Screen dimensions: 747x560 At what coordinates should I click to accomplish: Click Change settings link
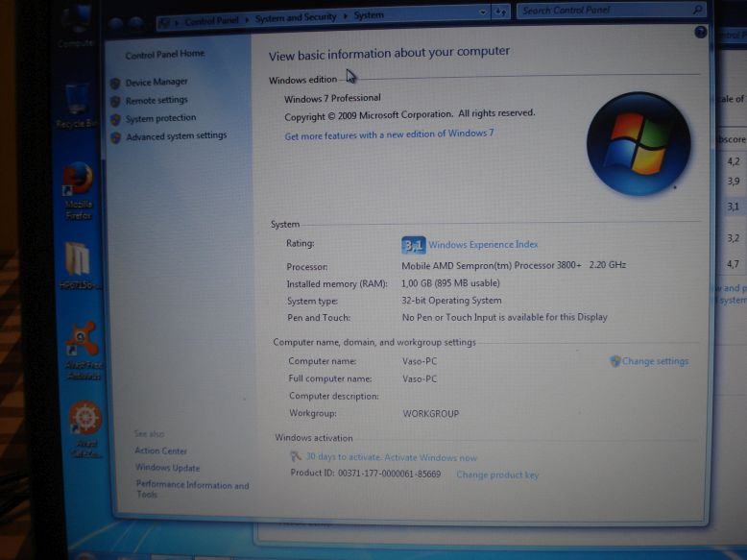tap(655, 361)
